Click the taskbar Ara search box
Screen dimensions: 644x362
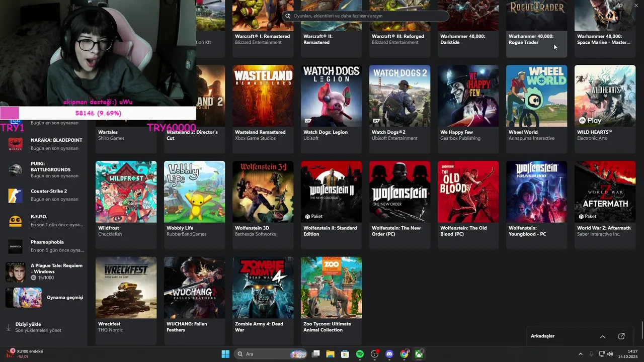[272, 354]
